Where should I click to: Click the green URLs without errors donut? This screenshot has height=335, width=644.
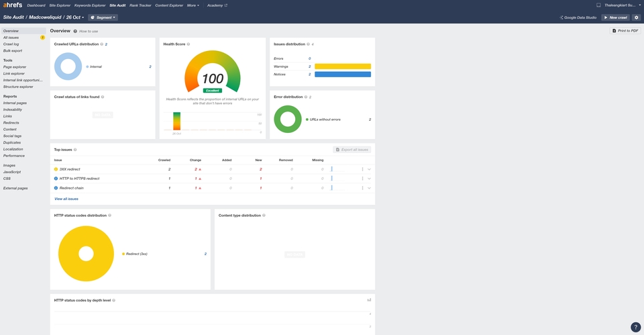click(288, 119)
